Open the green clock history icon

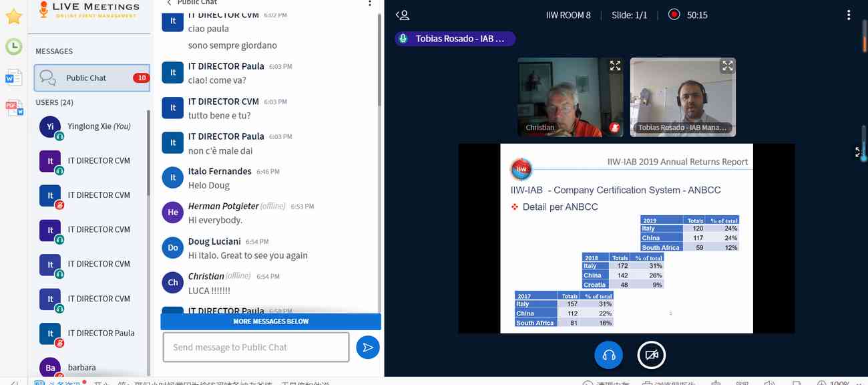(13, 46)
